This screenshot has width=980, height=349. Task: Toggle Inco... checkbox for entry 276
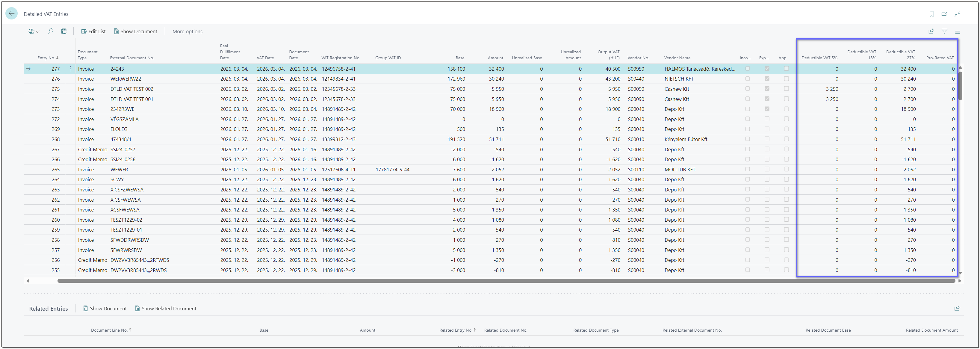pos(748,79)
